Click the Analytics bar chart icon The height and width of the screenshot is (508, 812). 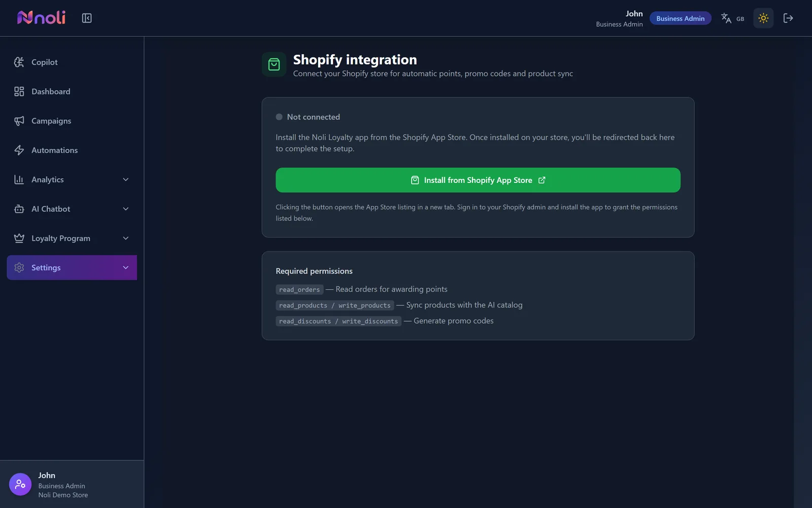click(19, 179)
